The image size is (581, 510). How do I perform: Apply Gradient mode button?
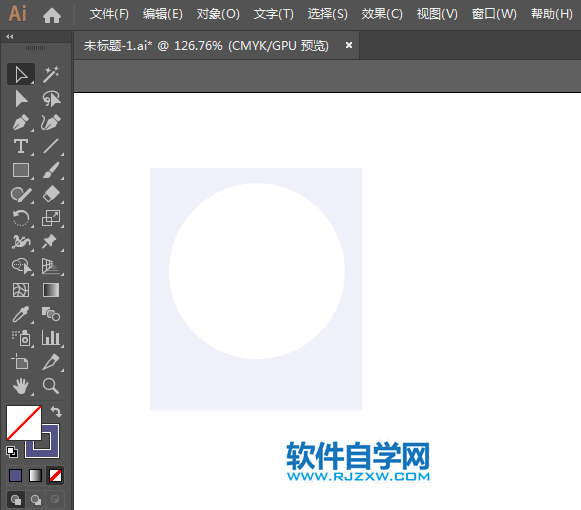pyautogui.click(x=36, y=476)
